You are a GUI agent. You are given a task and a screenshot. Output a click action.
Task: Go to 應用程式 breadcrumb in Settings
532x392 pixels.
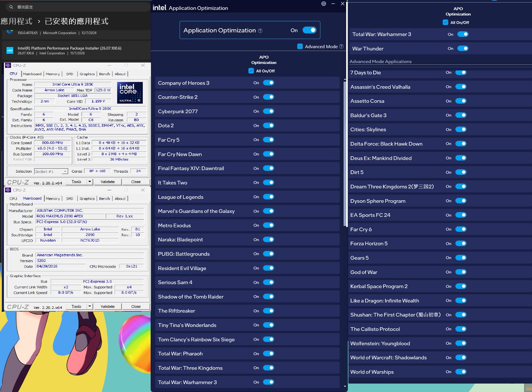[x=16, y=21]
